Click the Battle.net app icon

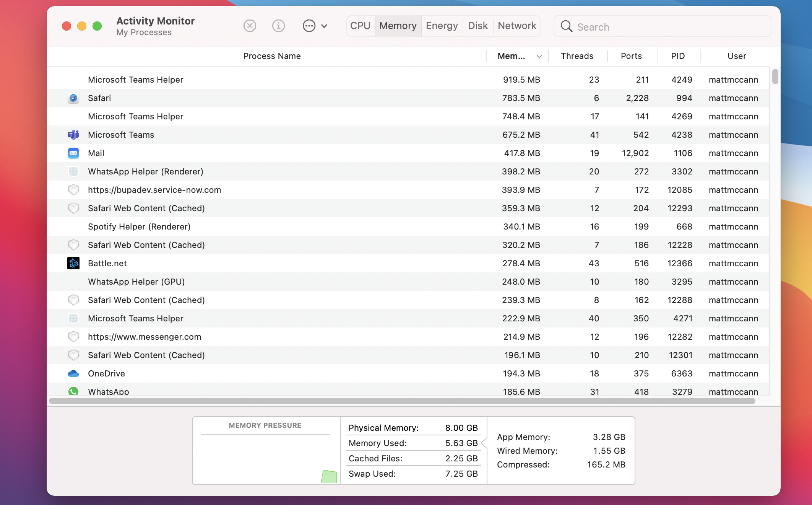click(x=73, y=263)
